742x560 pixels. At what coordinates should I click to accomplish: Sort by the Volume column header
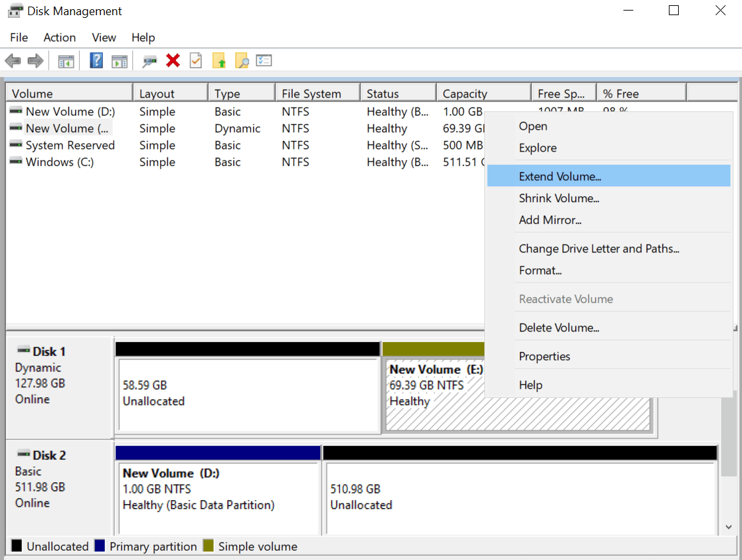[70, 93]
